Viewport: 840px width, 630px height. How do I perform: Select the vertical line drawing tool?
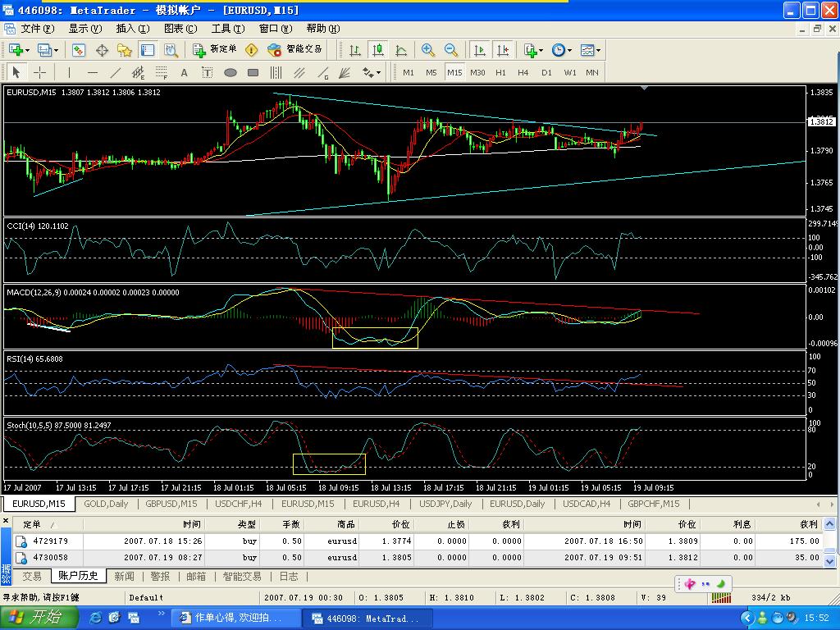[x=69, y=72]
